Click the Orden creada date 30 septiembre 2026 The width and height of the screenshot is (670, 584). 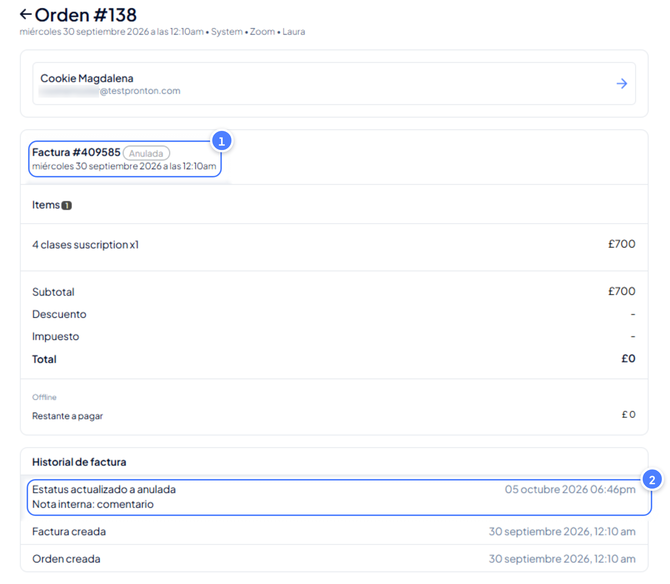pyautogui.click(x=562, y=559)
